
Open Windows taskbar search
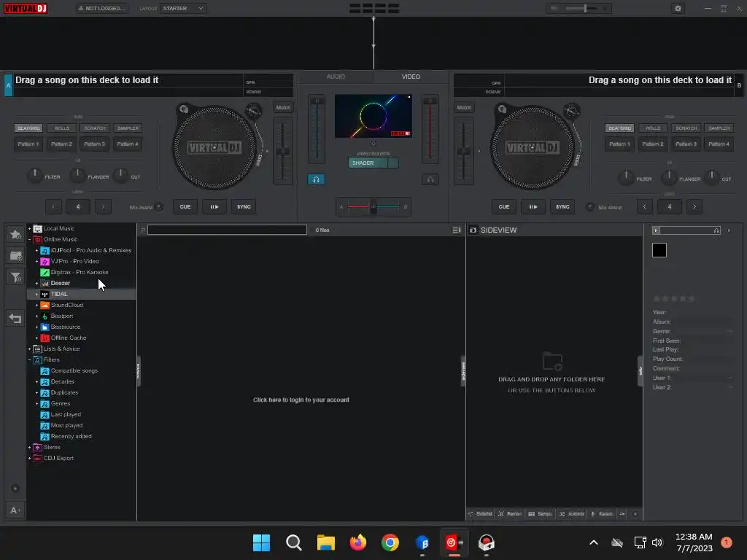click(293, 542)
